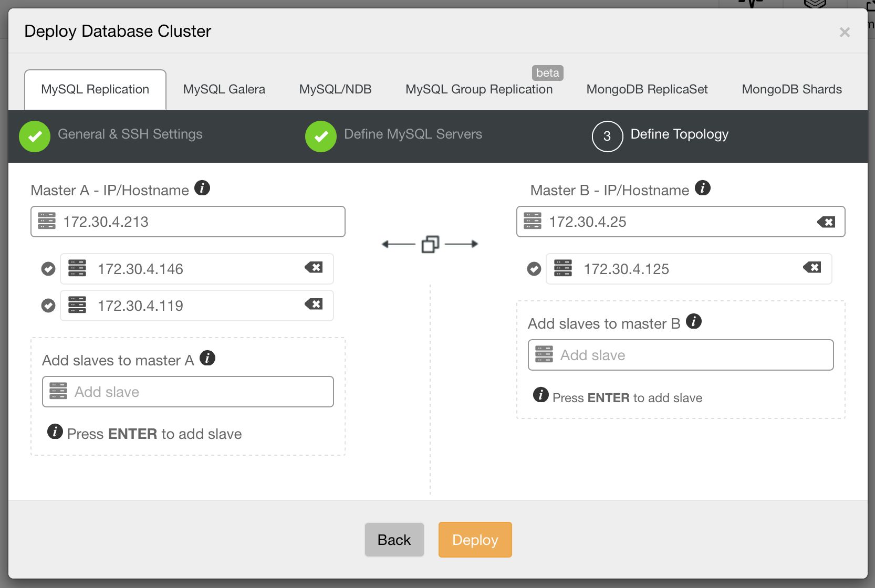
Task: Click the Master A IP/Hostname field 172.30.4.213
Action: [x=188, y=222]
